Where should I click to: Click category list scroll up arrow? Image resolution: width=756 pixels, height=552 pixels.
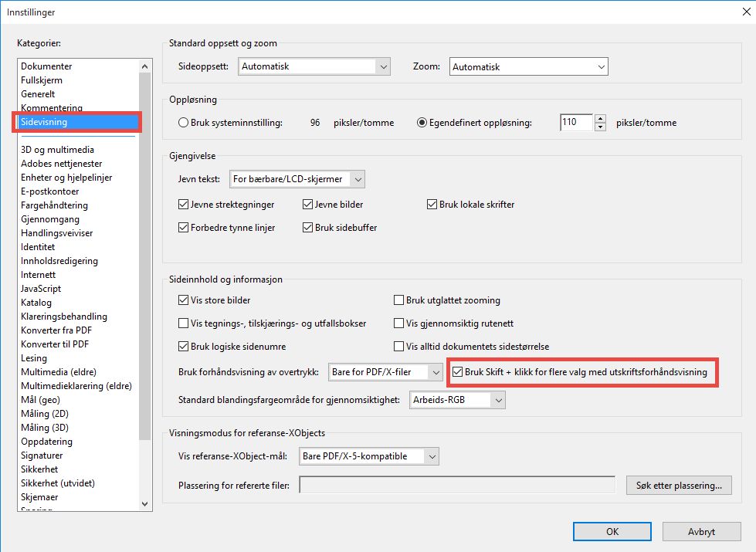144,66
